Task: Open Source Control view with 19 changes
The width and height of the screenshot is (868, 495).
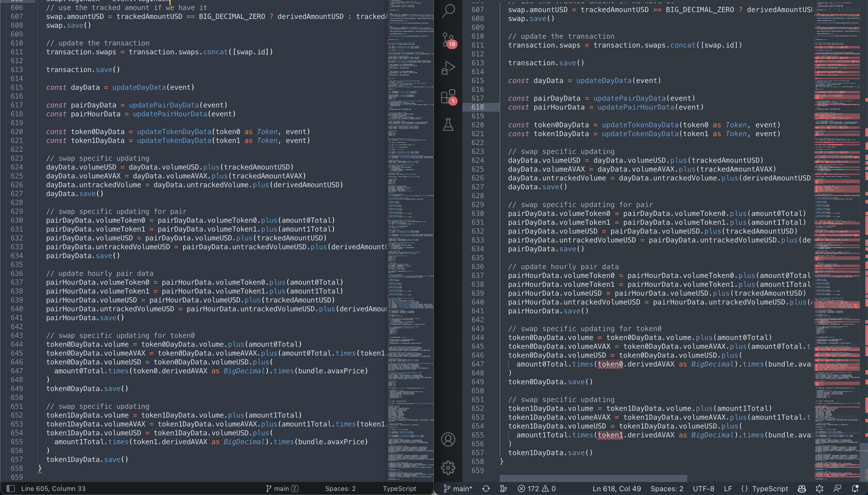Action: click(x=448, y=40)
